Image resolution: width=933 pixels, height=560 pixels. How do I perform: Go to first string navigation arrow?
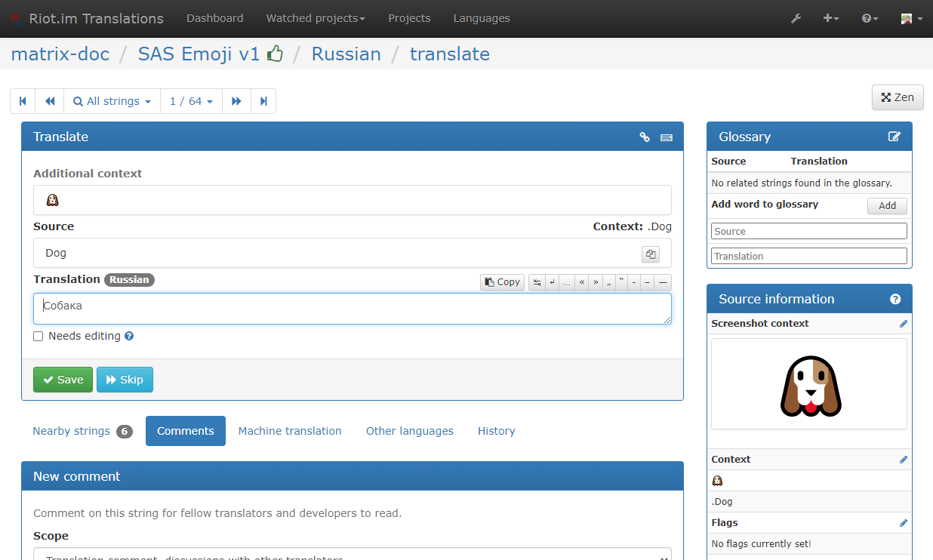(x=23, y=101)
